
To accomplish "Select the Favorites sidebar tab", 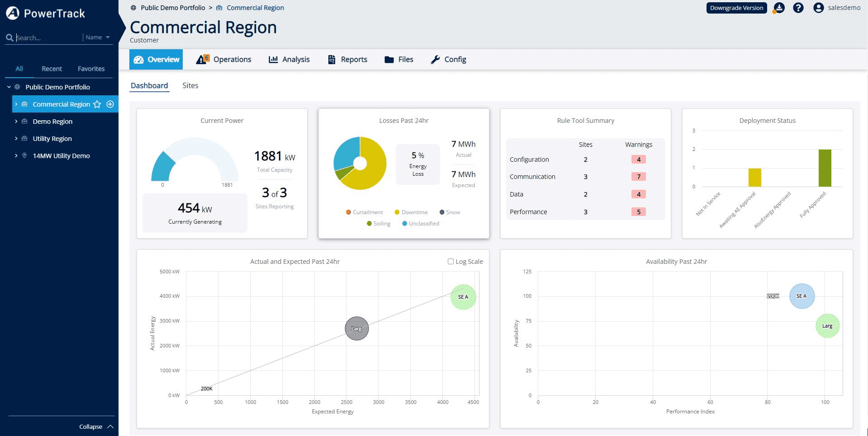I will tap(91, 68).
